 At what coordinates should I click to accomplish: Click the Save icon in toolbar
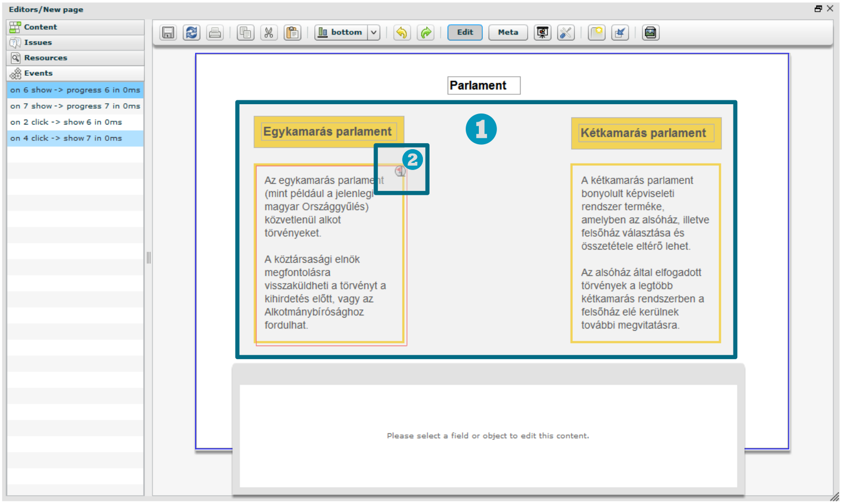tap(168, 33)
